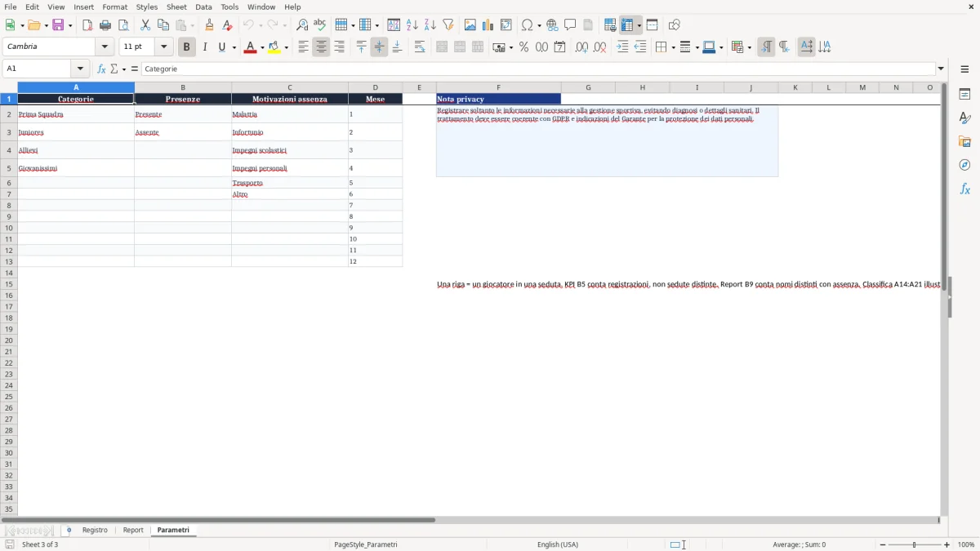Click the Define Print Area icon
Image resolution: width=980 pixels, height=551 pixels.
(610, 25)
